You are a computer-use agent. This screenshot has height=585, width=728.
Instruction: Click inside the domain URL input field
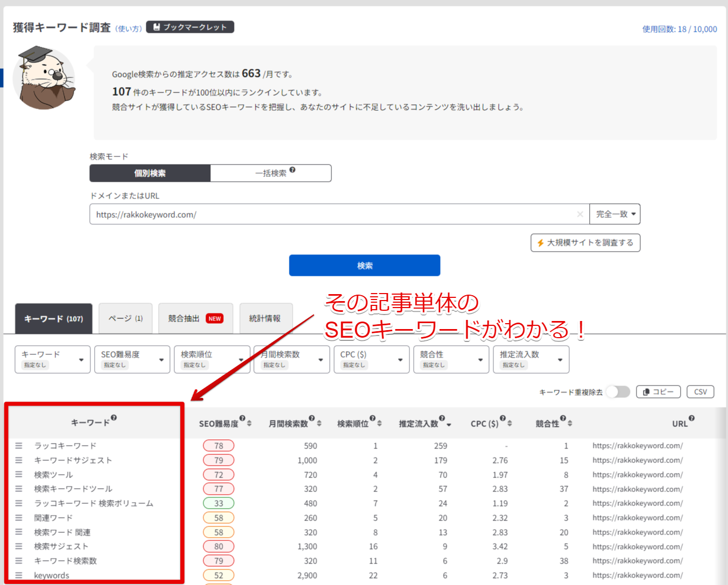click(323, 213)
